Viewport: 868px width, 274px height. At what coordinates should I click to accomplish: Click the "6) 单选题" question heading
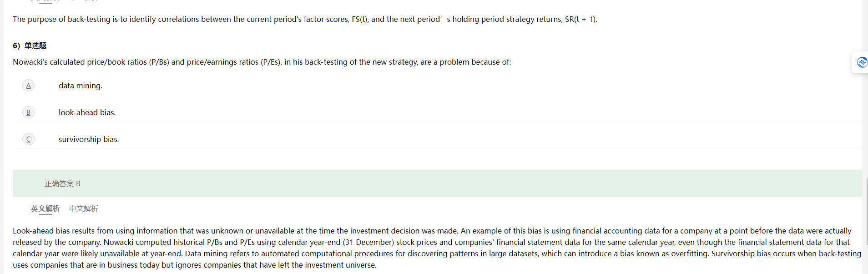pos(30,46)
